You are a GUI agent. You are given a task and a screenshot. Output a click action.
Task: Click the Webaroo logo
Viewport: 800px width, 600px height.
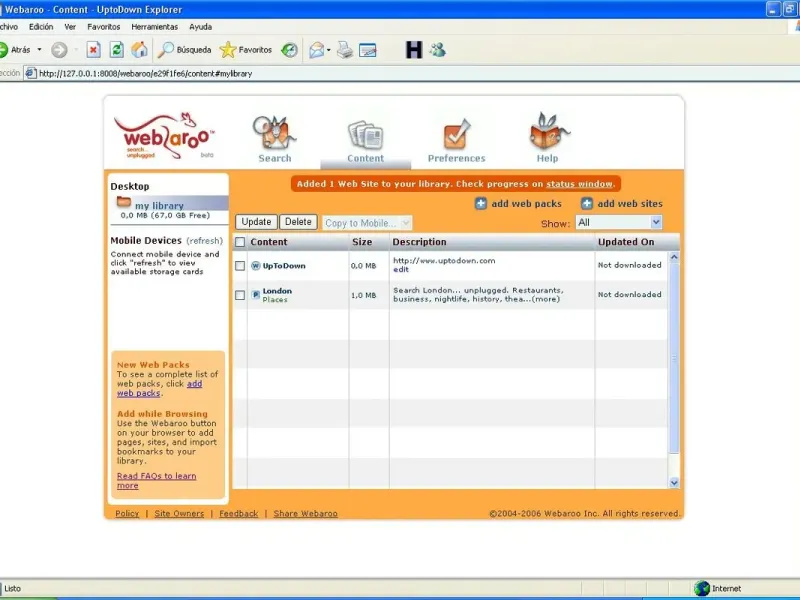tap(164, 136)
